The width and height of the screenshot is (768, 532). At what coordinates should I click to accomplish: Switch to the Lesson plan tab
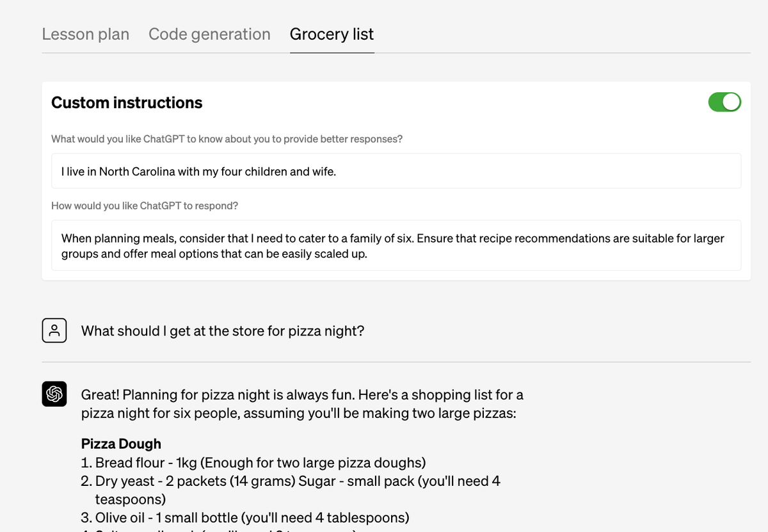85,34
